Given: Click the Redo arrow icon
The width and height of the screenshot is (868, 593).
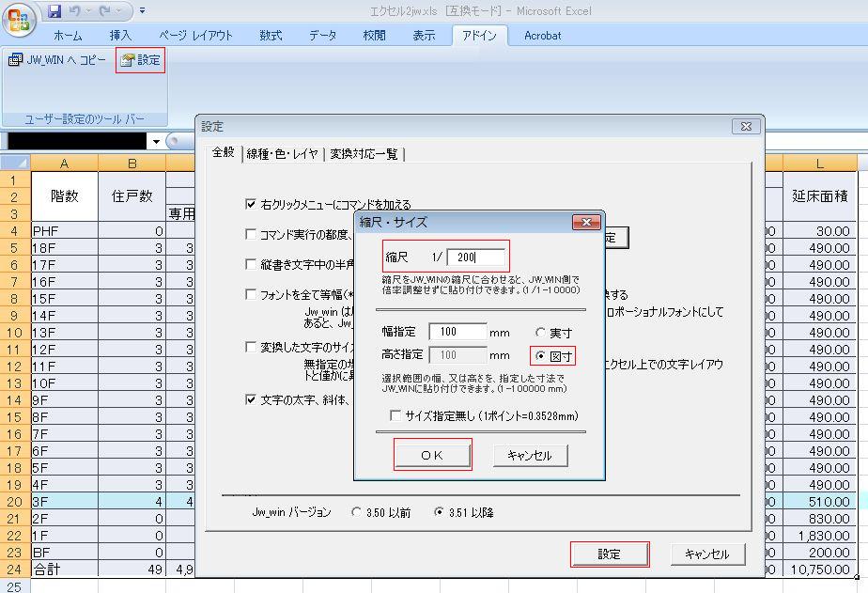Looking at the screenshot, I should tap(105, 11).
